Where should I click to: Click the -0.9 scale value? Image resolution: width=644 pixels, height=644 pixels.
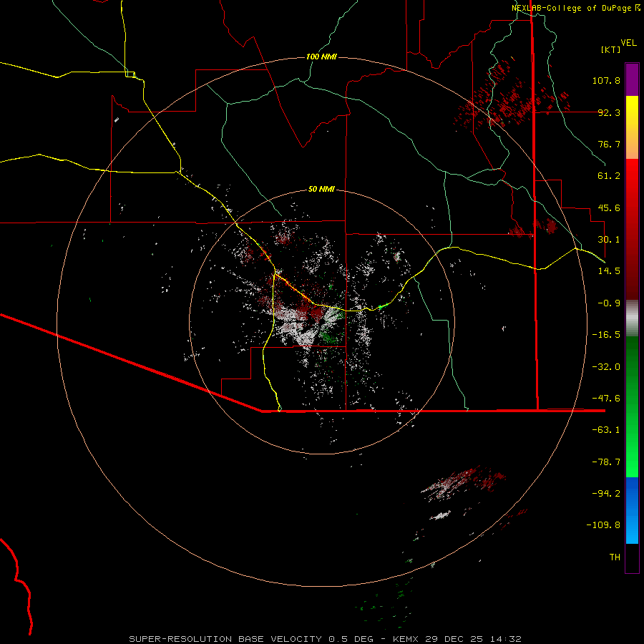(610, 303)
